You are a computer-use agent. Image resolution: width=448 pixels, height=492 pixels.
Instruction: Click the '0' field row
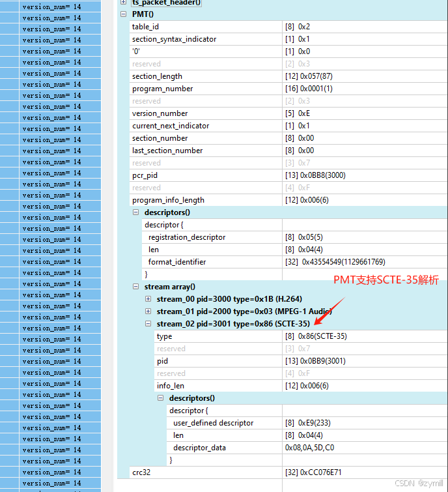pos(288,51)
